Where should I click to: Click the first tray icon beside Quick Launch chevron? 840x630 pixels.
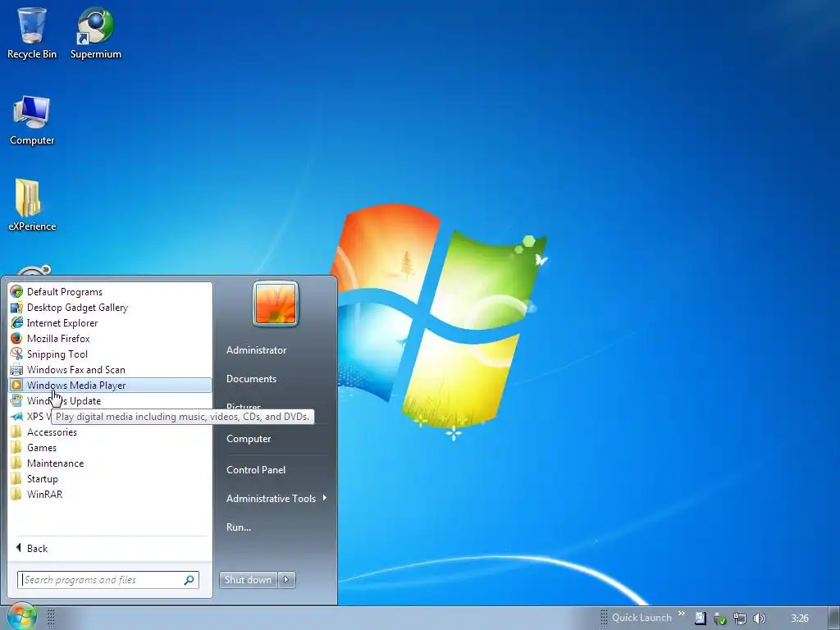pyautogui.click(x=700, y=619)
